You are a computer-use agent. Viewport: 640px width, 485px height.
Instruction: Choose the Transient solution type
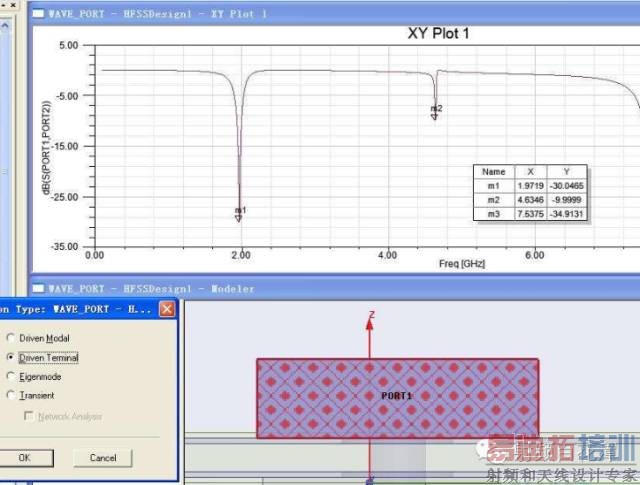[11, 395]
